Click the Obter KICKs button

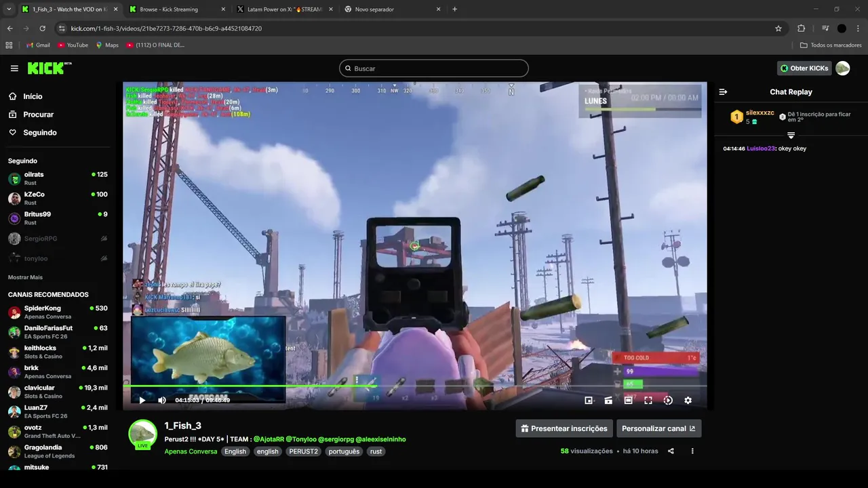pos(804,68)
